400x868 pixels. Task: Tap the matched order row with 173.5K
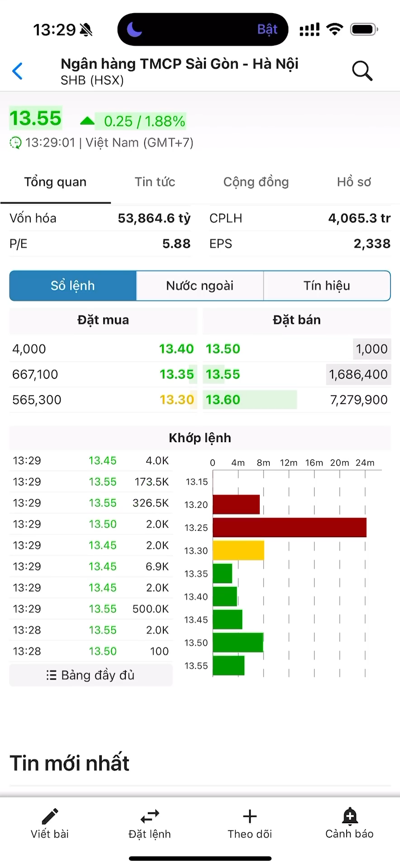(91, 482)
